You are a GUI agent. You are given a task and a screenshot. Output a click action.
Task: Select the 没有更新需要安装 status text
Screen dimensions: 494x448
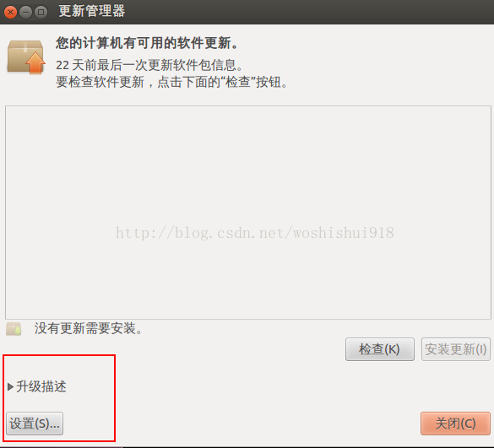(x=89, y=329)
